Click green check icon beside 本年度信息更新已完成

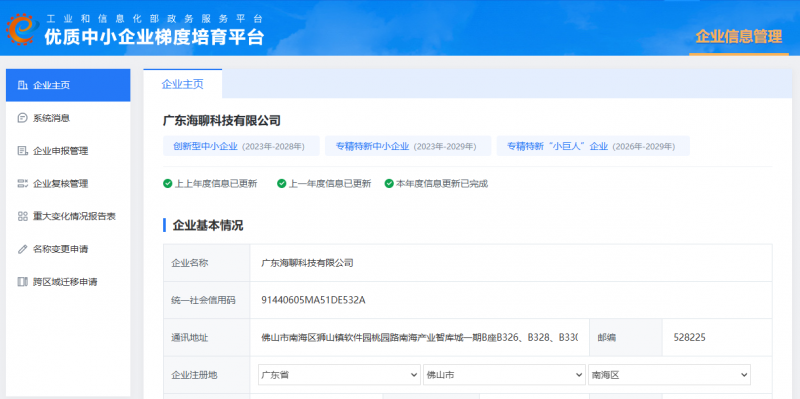(389, 184)
